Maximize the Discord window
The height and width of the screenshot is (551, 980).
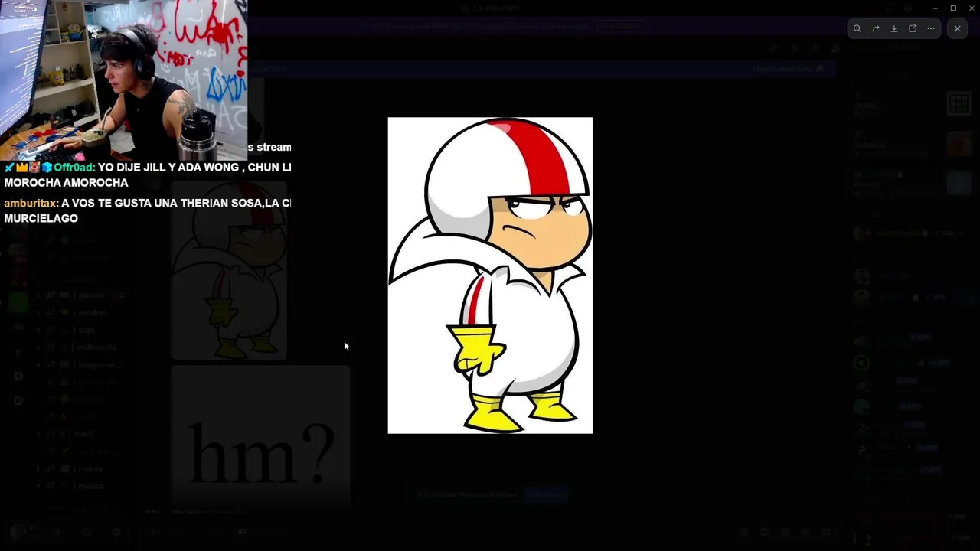tap(953, 8)
